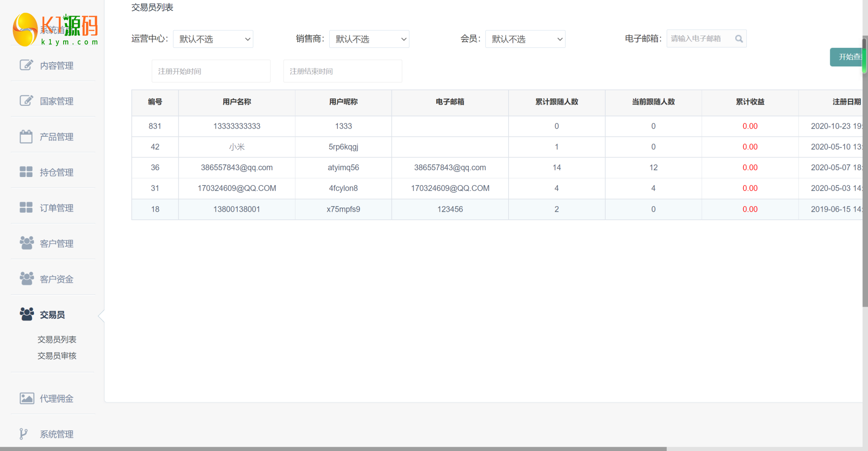Expand the 销售商 dropdown
The image size is (868, 451).
coord(369,39)
